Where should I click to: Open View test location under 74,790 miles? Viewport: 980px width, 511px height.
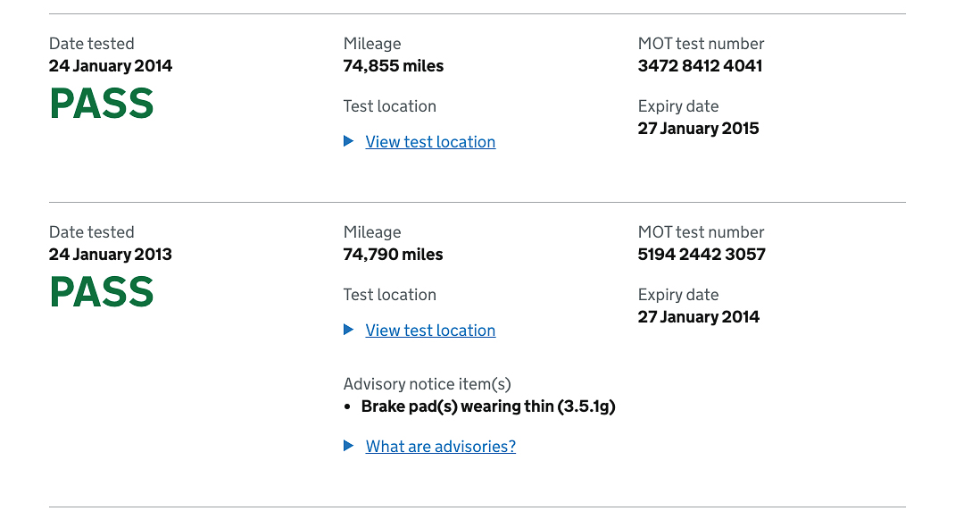click(430, 331)
